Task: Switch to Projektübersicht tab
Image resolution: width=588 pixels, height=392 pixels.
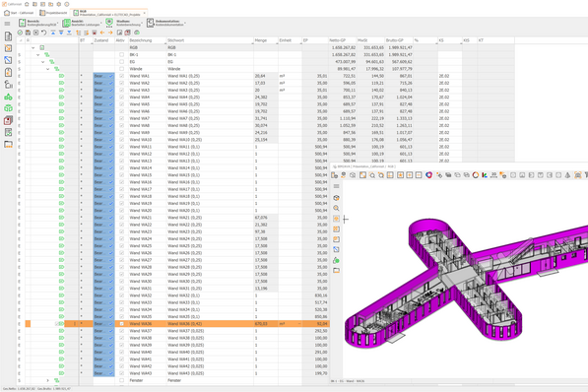Action: click(54, 13)
